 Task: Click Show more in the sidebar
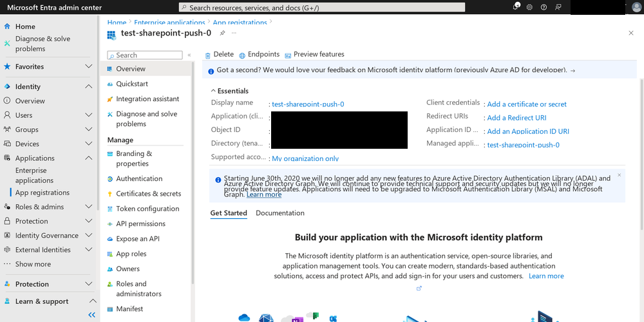coord(33,264)
